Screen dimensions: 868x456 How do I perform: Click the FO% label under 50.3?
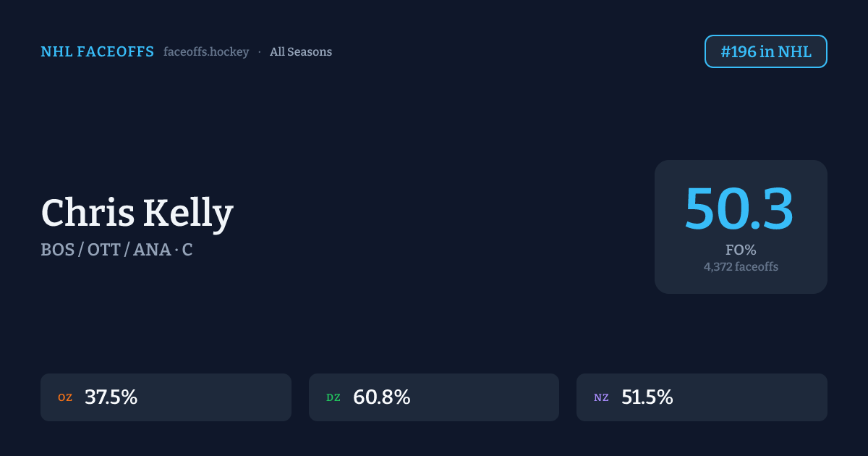coord(741,250)
